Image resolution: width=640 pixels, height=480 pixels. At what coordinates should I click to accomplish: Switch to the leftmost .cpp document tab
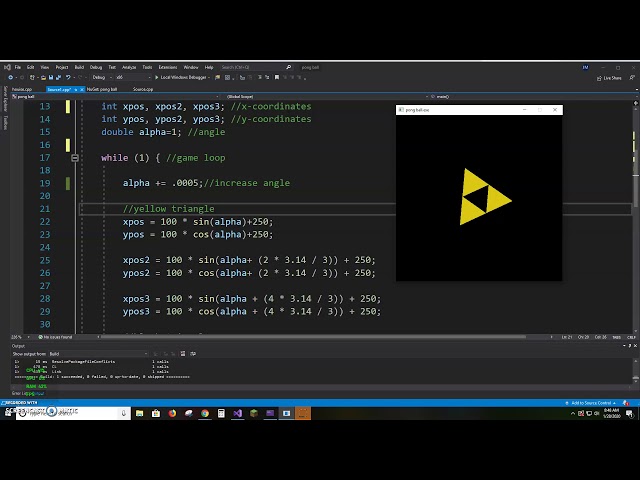[x=22, y=89]
